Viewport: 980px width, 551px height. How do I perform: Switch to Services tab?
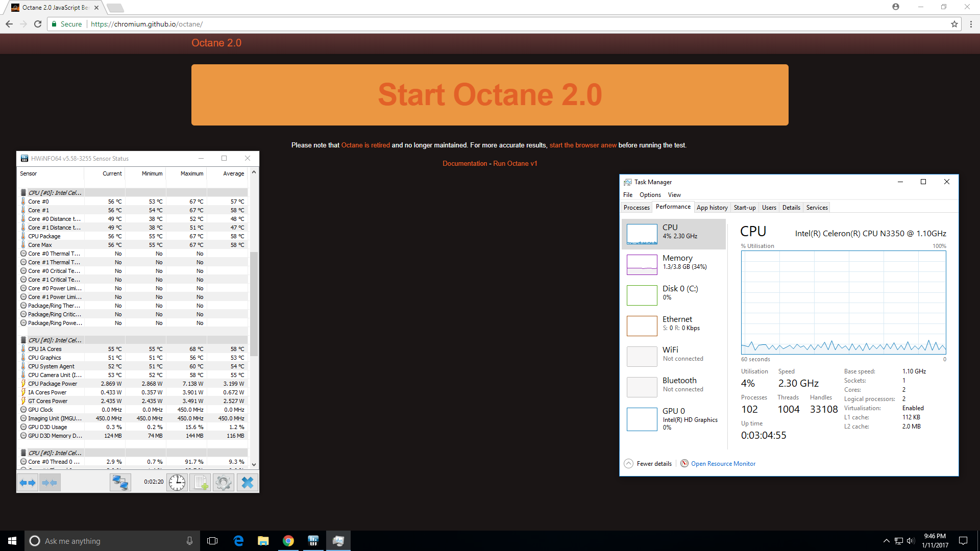click(817, 208)
